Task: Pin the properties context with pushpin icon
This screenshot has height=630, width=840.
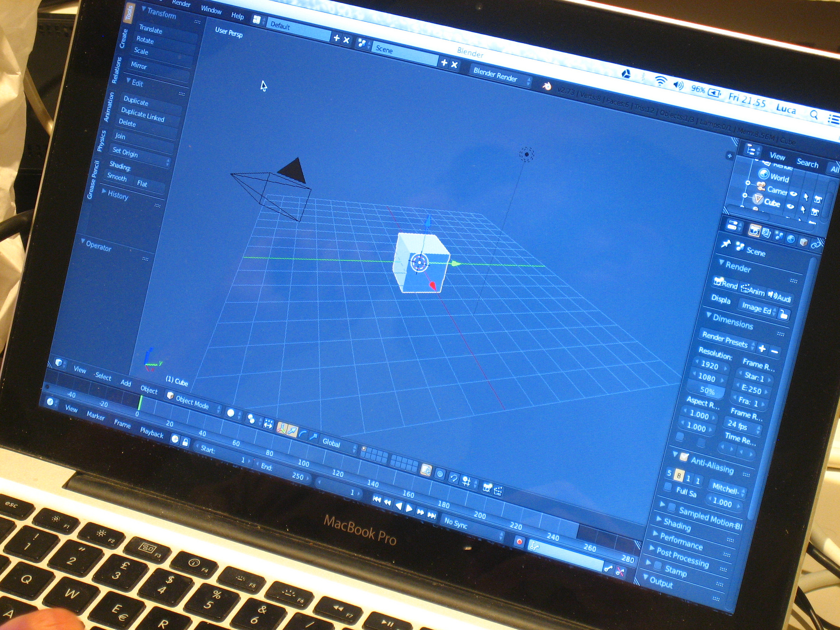Action: coord(726,244)
